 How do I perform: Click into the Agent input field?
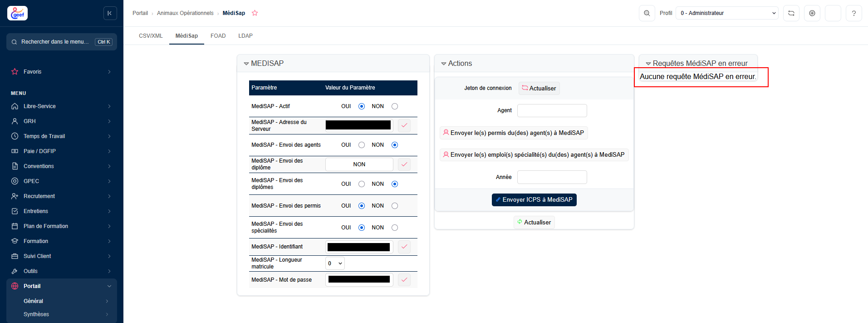click(552, 110)
